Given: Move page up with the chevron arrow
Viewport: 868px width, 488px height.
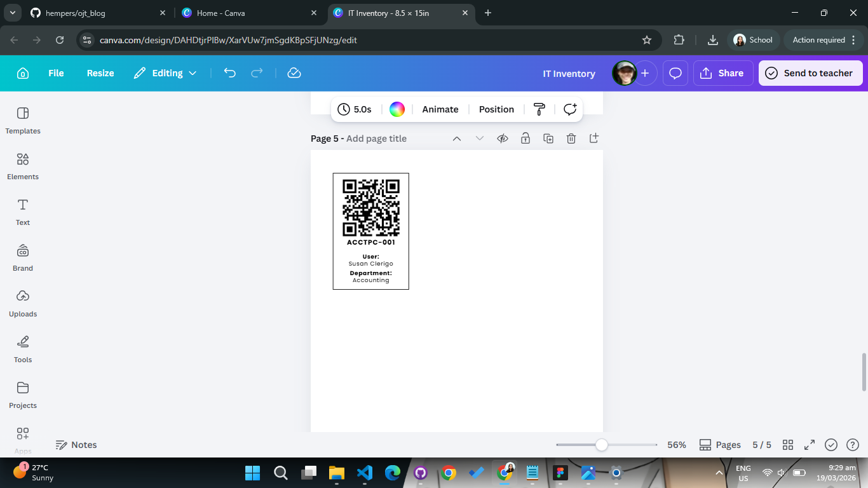Looking at the screenshot, I should click(457, 139).
